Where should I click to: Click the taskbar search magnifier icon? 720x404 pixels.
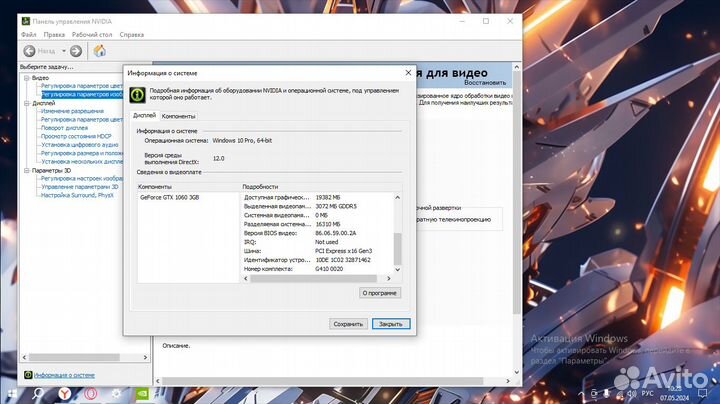click(37, 394)
